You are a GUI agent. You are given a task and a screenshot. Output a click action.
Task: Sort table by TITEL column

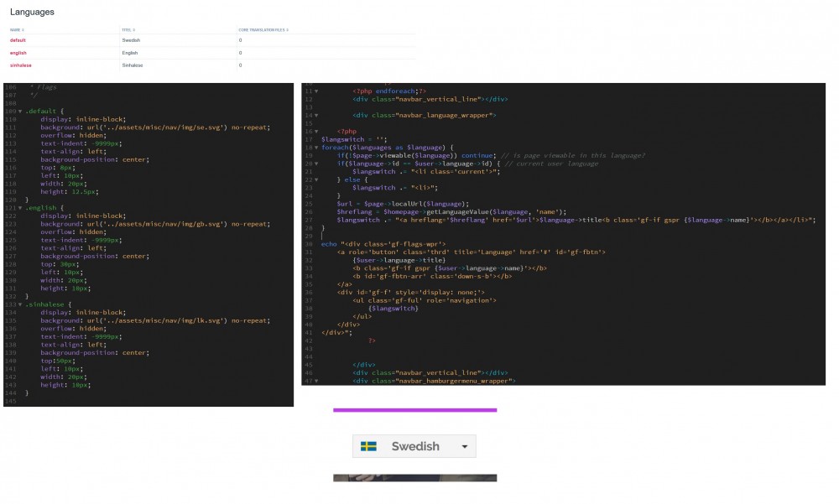[128, 29]
